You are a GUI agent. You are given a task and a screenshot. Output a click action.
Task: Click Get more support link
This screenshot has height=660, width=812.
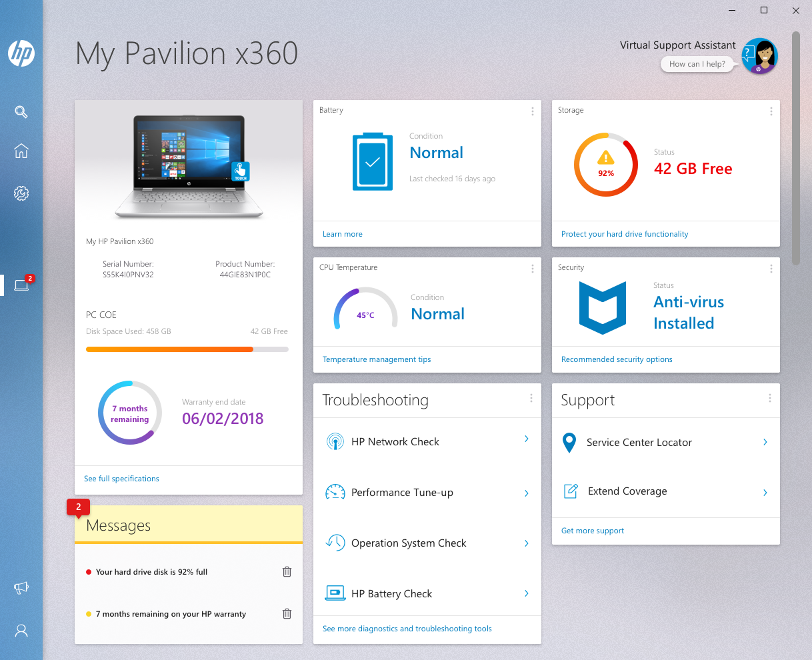(x=593, y=531)
